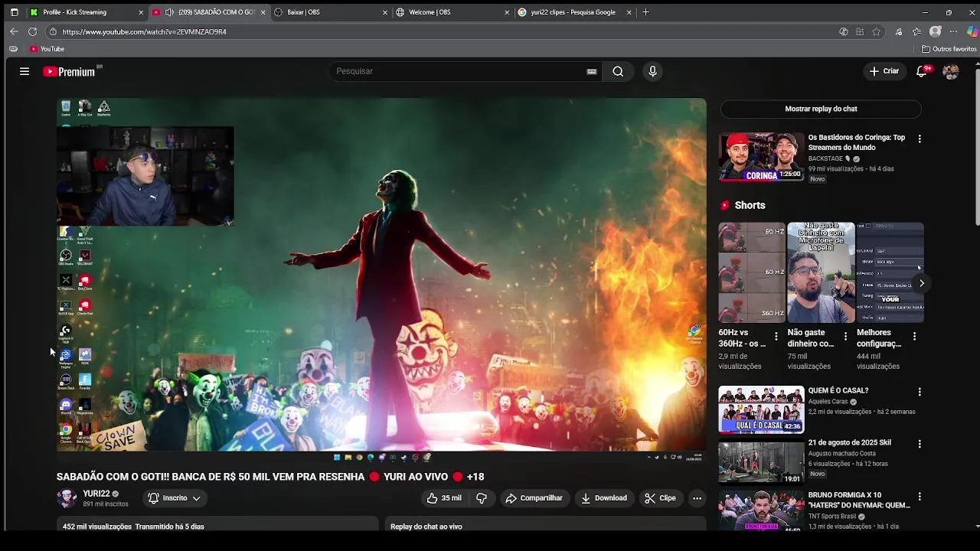Viewport: 980px width, 551px height.
Task: Open more actions ellipsis under video
Action: (x=697, y=498)
